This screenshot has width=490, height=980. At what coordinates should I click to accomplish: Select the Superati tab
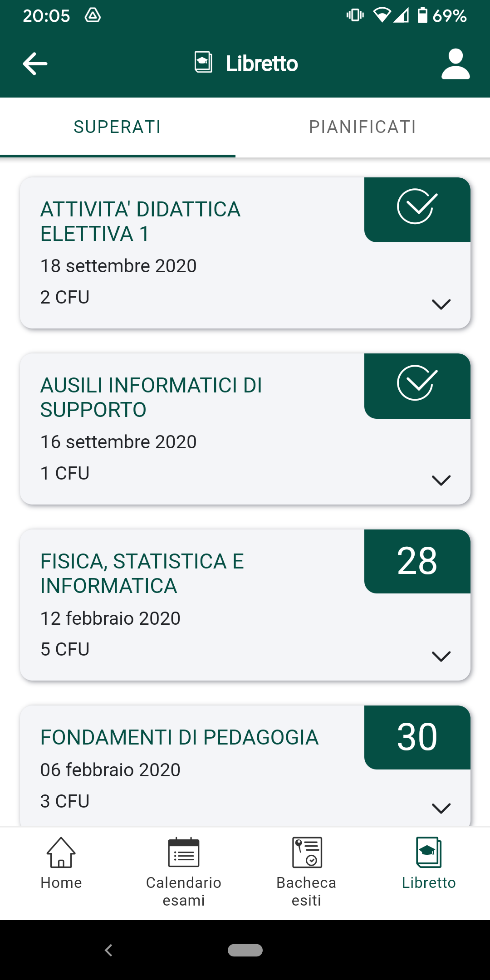coord(118,127)
